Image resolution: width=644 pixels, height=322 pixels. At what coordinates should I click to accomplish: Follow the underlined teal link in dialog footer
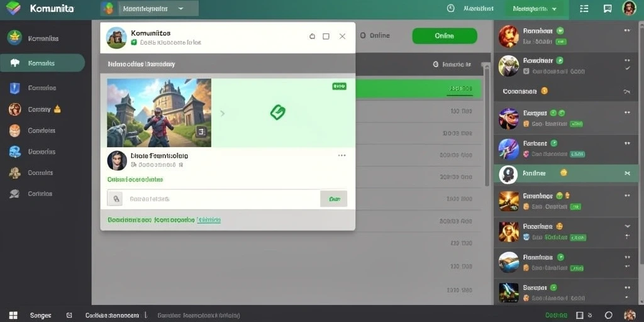pyautogui.click(x=209, y=220)
